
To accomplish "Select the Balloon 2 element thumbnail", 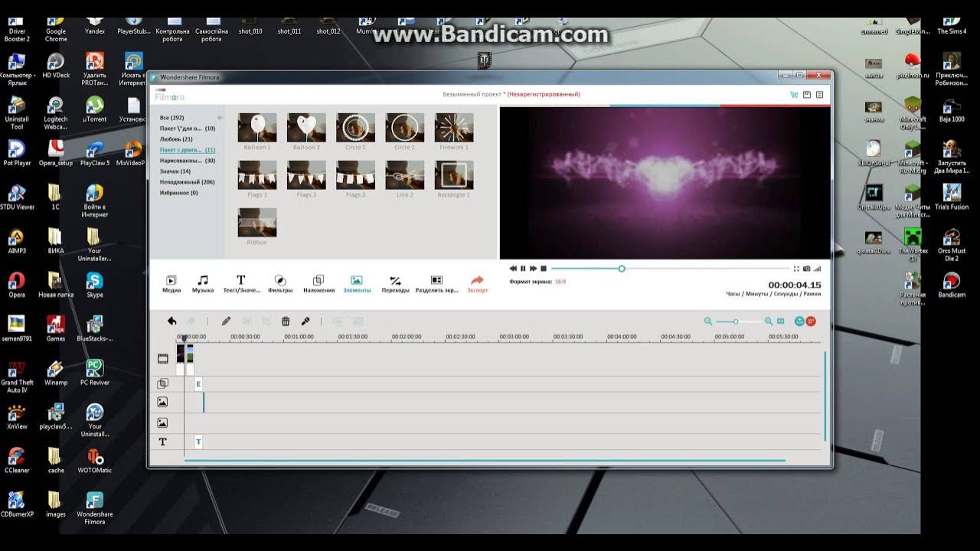I will point(306,128).
